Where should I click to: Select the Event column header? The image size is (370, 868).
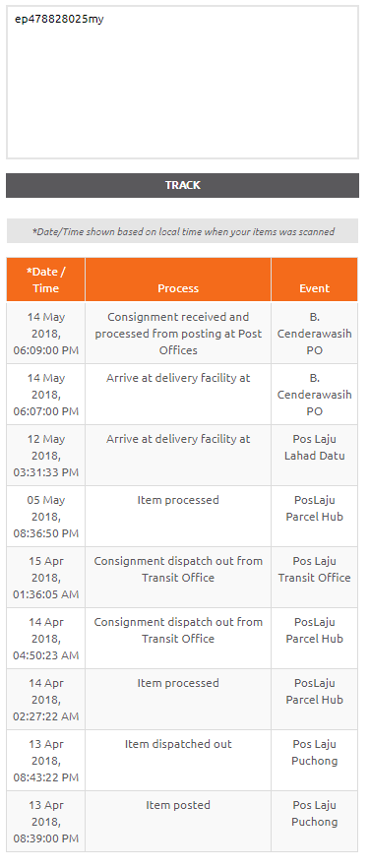315,279
